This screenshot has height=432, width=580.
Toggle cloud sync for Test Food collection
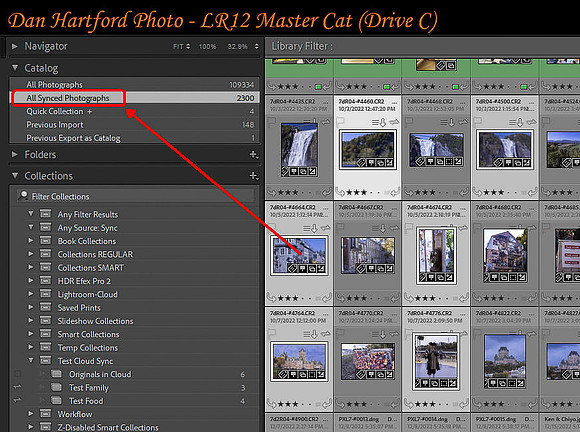point(17,401)
